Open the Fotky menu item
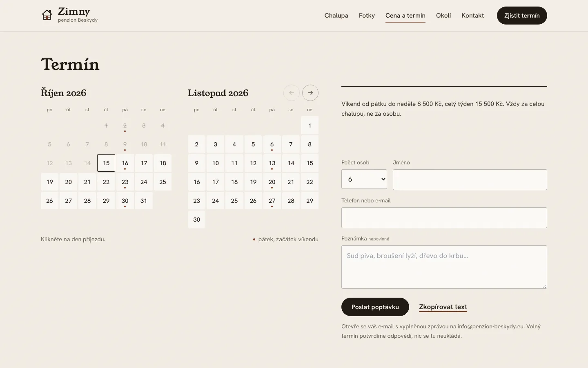This screenshot has width=588, height=368. click(367, 16)
